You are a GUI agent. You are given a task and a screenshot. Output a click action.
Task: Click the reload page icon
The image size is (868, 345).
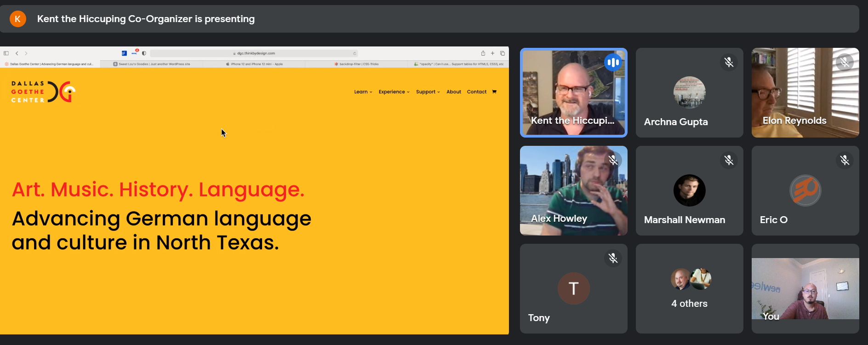(x=354, y=53)
